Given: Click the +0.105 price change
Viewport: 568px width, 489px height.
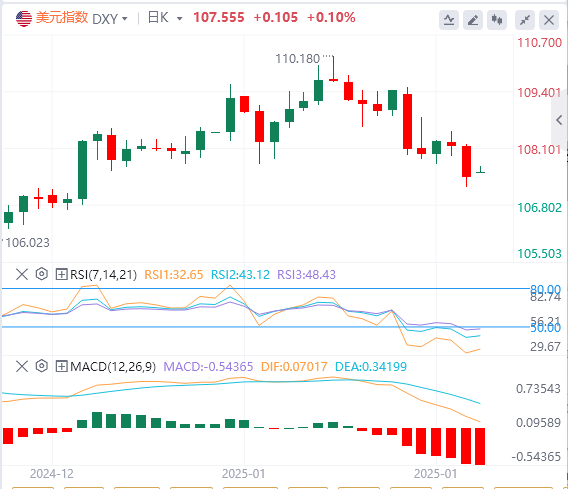Looking at the screenshot, I should coord(276,17).
